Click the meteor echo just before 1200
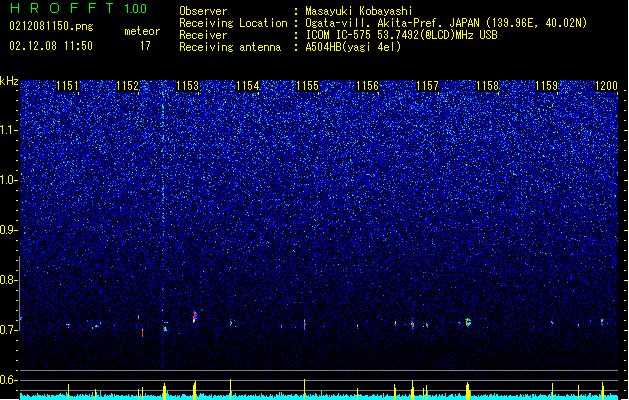Image resolution: width=629 pixels, height=400 pixels. (x=602, y=321)
